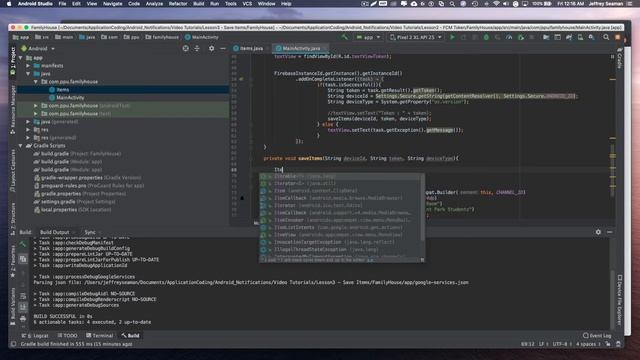The image size is (640, 360).
Task: Collapse the java folder
Action: [x=28, y=74]
